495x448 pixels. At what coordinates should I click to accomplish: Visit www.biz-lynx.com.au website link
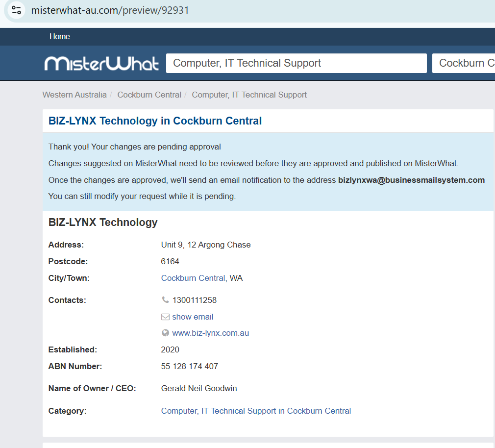click(x=211, y=333)
